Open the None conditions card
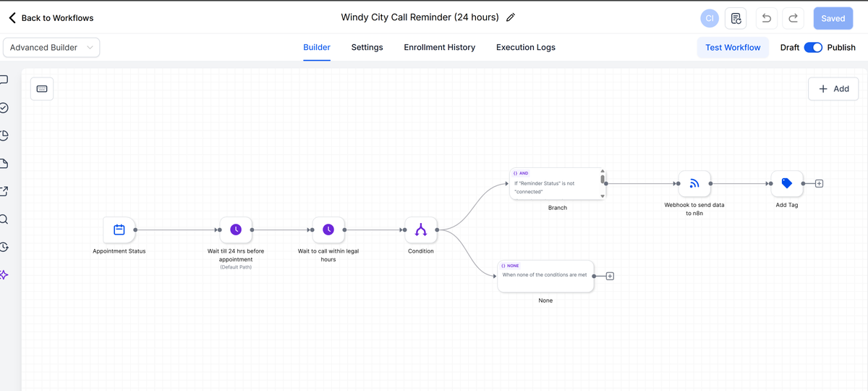The image size is (868, 391). click(546, 276)
